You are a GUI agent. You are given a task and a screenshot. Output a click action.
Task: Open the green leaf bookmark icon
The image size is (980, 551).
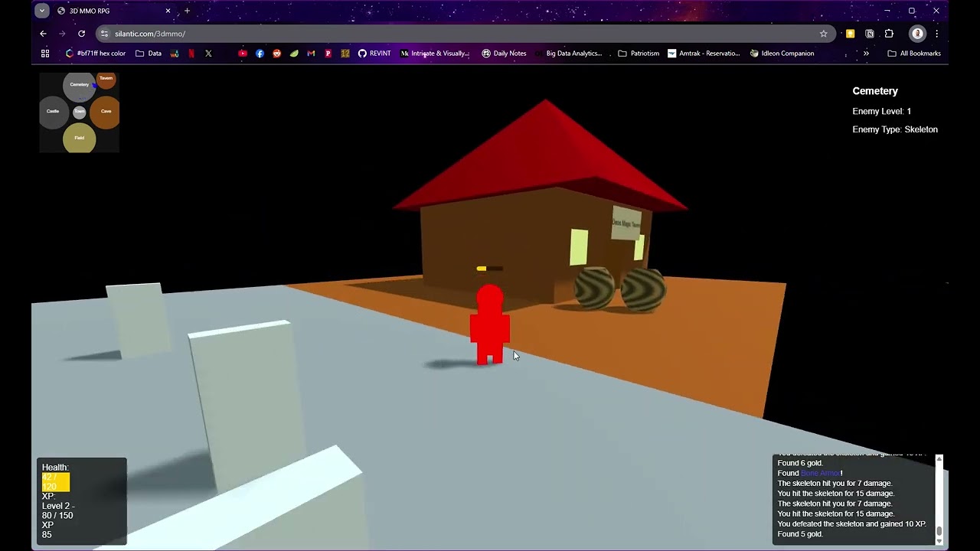[294, 54]
